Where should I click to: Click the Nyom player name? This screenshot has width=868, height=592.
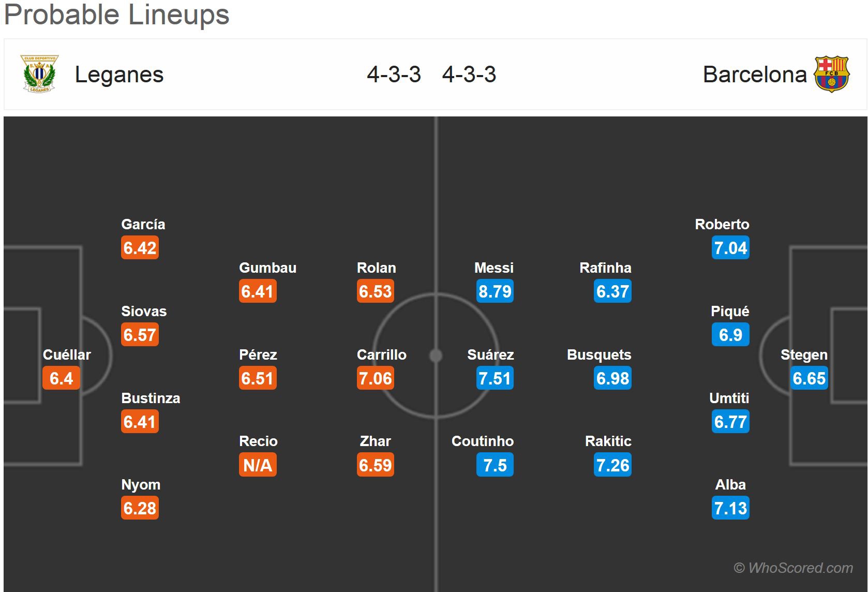click(x=141, y=485)
